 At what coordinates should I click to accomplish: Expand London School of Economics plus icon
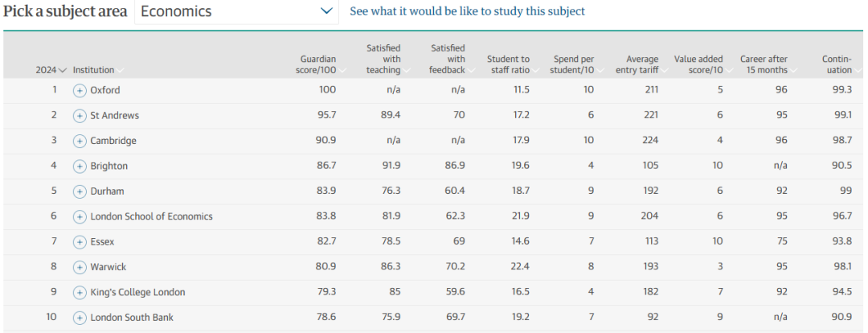(80, 216)
